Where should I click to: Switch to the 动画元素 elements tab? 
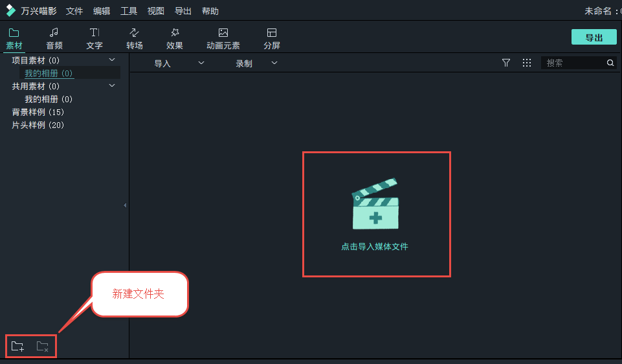(223, 39)
